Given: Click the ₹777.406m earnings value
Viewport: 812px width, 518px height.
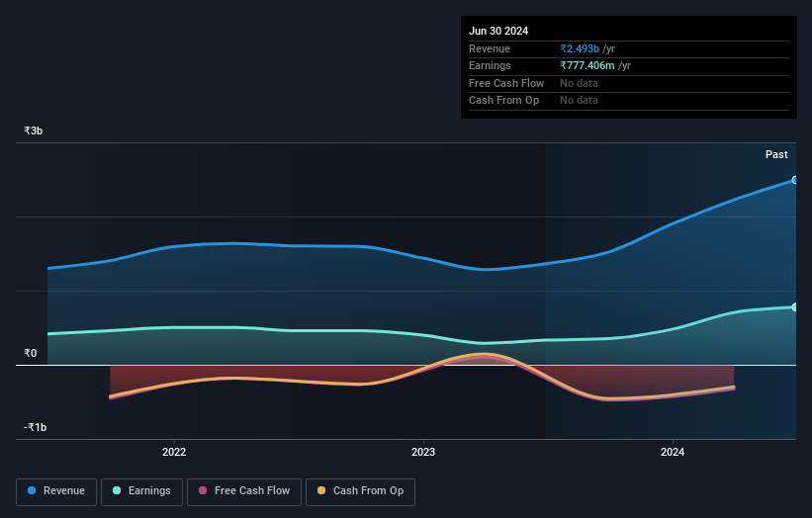Looking at the screenshot, I should click(587, 65).
